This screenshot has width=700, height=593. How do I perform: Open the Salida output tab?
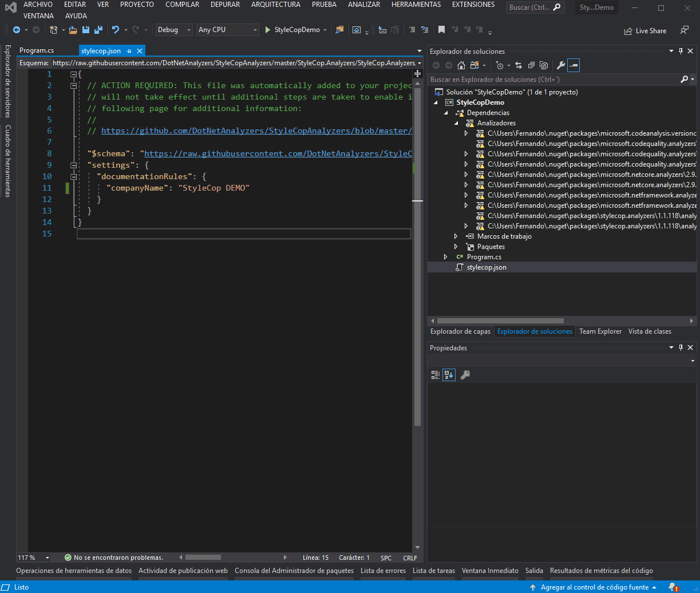click(x=534, y=571)
